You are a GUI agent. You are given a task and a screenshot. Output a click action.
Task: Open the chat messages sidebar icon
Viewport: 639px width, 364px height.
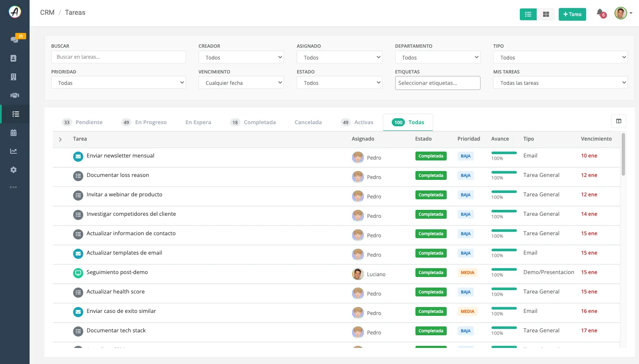[14, 39]
